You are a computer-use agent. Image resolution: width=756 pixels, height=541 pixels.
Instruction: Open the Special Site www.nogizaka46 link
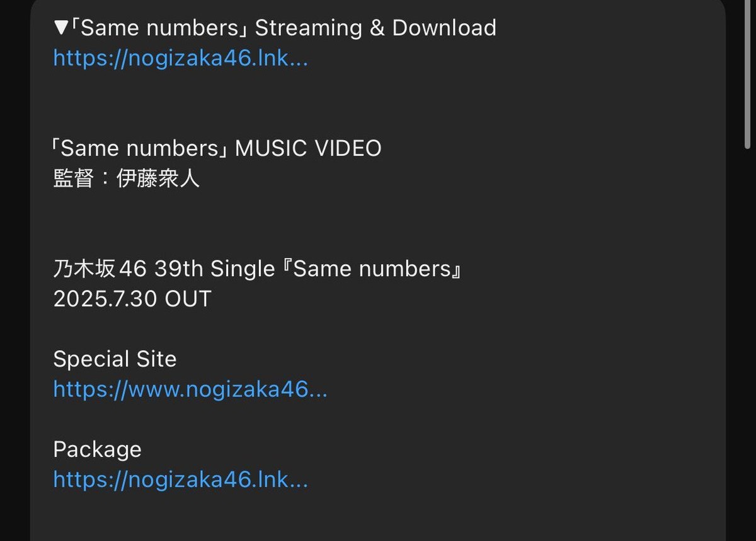pyautogui.click(x=190, y=389)
